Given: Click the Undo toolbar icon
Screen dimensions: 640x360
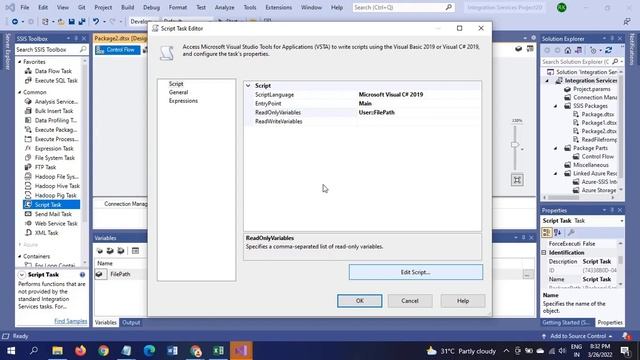Looking at the screenshot, I should tap(96, 22).
